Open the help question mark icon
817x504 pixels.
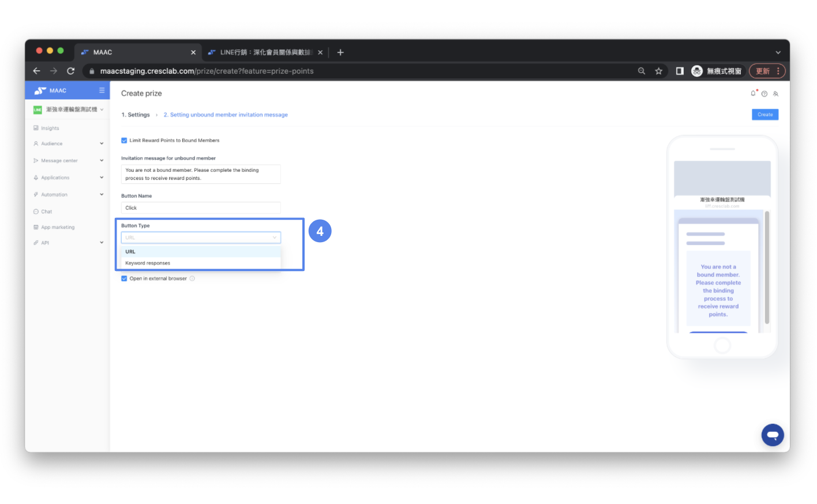(764, 94)
